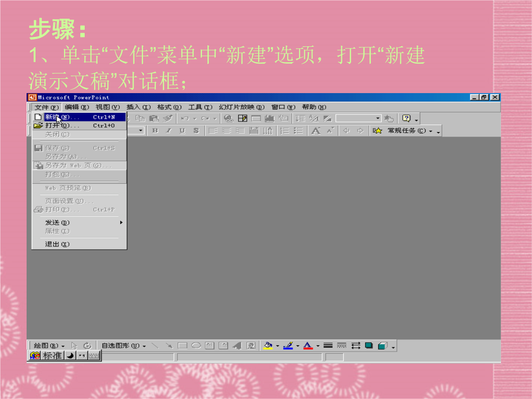Click the Paste clipboard icon
532x399 pixels.
click(x=154, y=118)
